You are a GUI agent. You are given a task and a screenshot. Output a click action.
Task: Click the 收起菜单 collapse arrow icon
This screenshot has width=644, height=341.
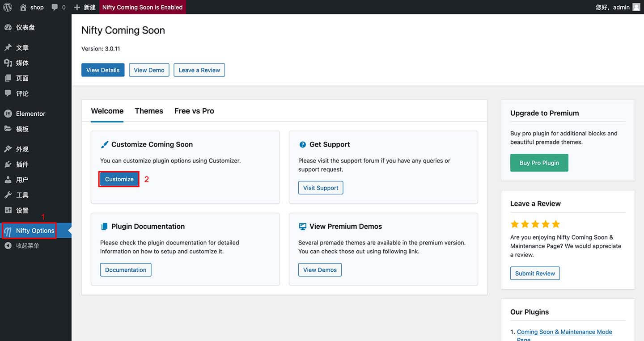(8, 246)
